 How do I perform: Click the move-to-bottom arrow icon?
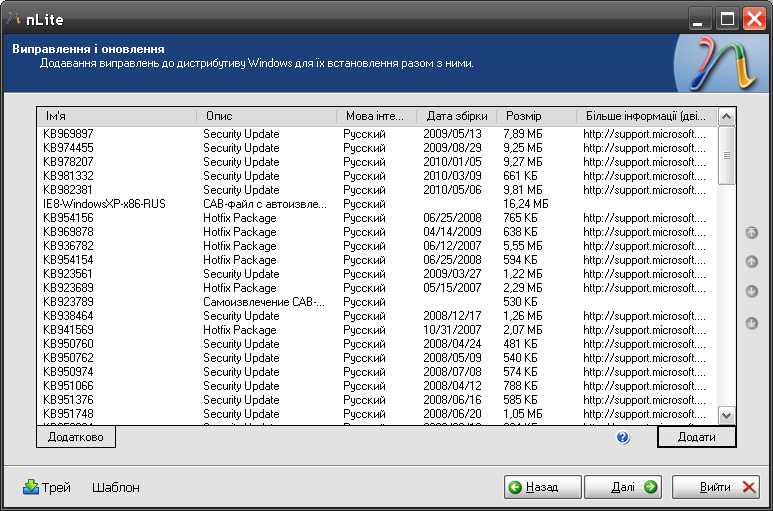pos(751,324)
